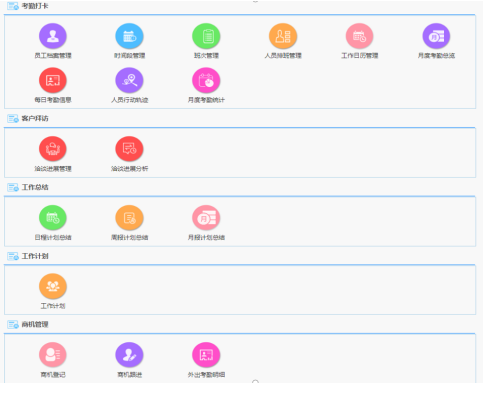Open 洽谈进展分析 red chat icon
The height and width of the screenshot is (393, 483).
pyautogui.click(x=129, y=149)
